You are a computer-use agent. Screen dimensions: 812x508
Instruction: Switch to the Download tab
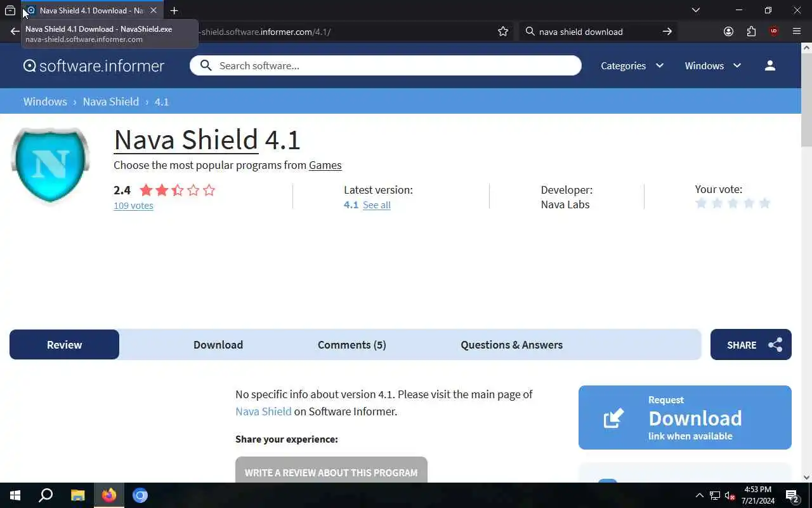[218, 344]
